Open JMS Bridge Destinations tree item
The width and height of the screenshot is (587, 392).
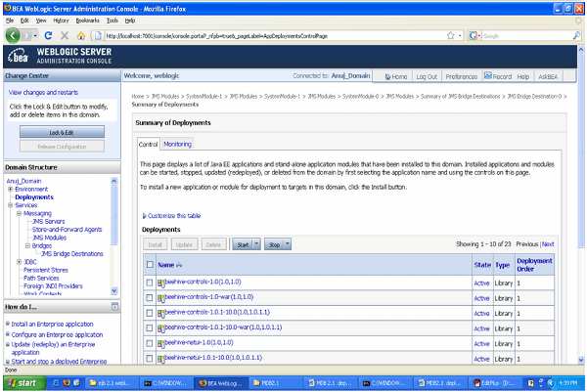(x=72, y=253)
